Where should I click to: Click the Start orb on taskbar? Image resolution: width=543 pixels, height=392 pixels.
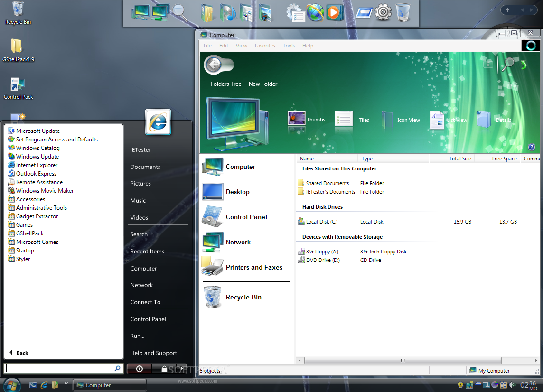(12, 385)
